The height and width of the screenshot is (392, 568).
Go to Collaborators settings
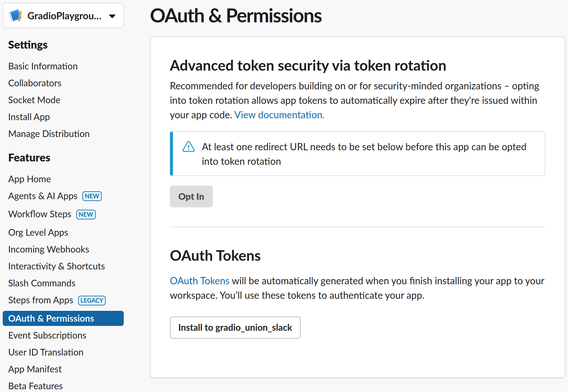point(35,83)
